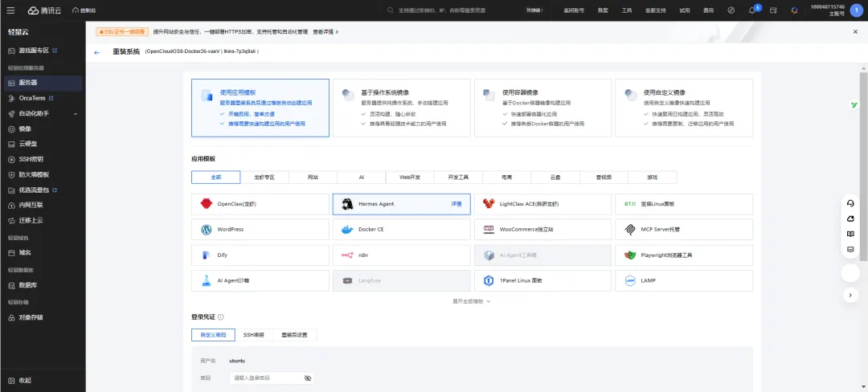Open the billing card icon in the top bar
868x392 pixels.
click(x=773, y=10)
